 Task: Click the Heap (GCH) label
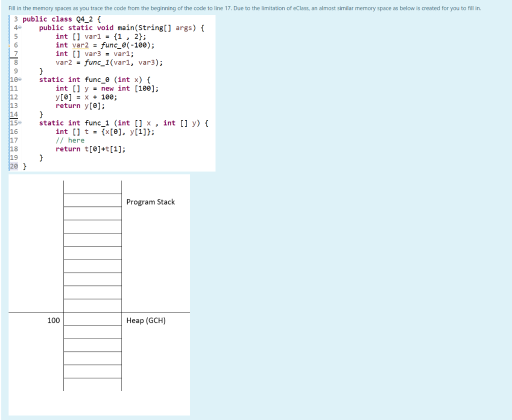point(146,320)
